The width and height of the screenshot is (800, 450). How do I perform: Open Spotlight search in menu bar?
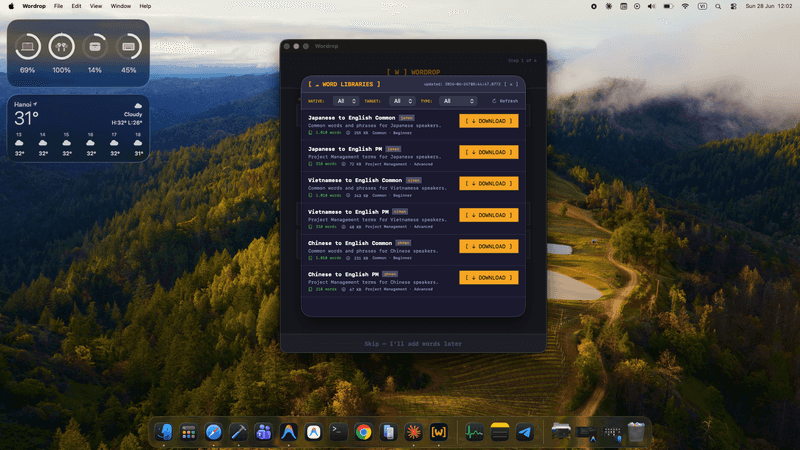pyautogui.click(x=718, y=6)
